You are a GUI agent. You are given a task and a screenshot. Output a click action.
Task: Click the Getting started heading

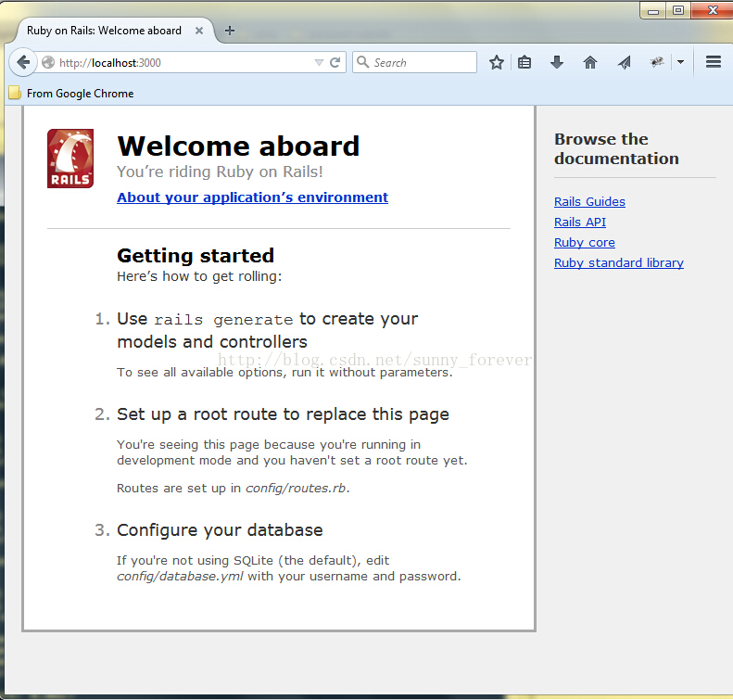click(x=196, y=256)
